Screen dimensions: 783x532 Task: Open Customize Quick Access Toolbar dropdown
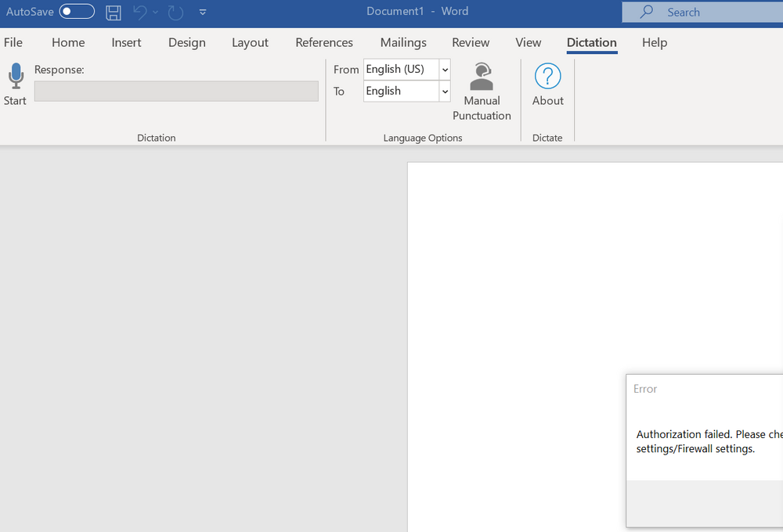[203, 13]
